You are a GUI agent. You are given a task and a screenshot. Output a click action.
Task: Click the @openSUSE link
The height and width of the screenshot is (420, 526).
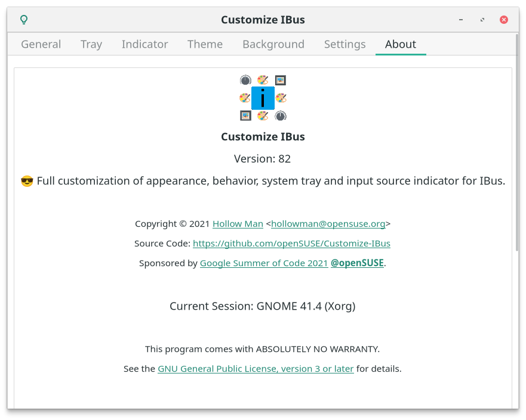pos(357,263)
